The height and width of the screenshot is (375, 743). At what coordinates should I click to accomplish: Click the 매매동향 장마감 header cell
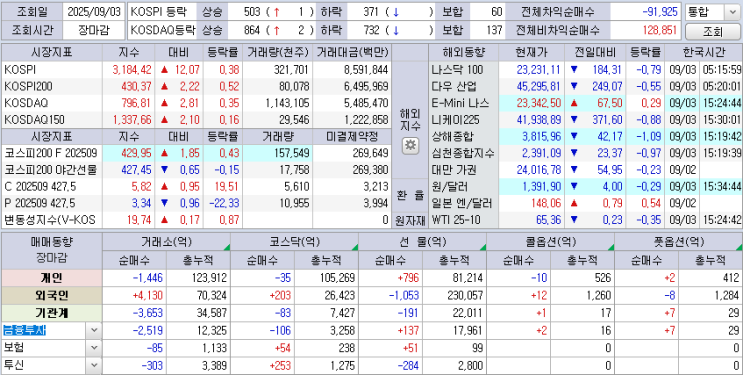click(x=52, y=251)
